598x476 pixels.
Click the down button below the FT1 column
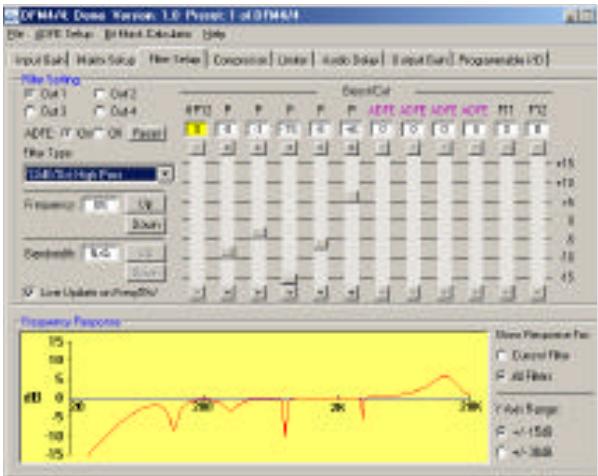[x=506, y=293]
